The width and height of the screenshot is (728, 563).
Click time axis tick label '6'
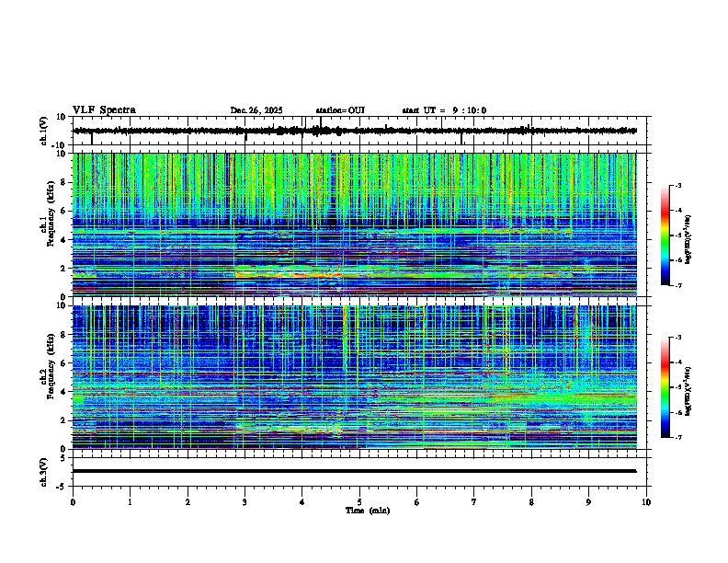point(417,502)
